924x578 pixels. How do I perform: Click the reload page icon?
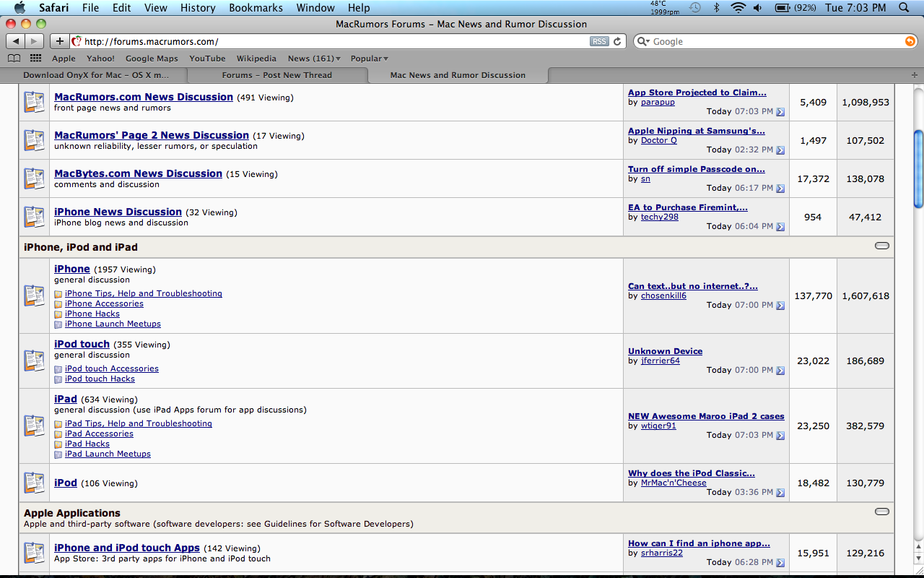coord(617,41)
